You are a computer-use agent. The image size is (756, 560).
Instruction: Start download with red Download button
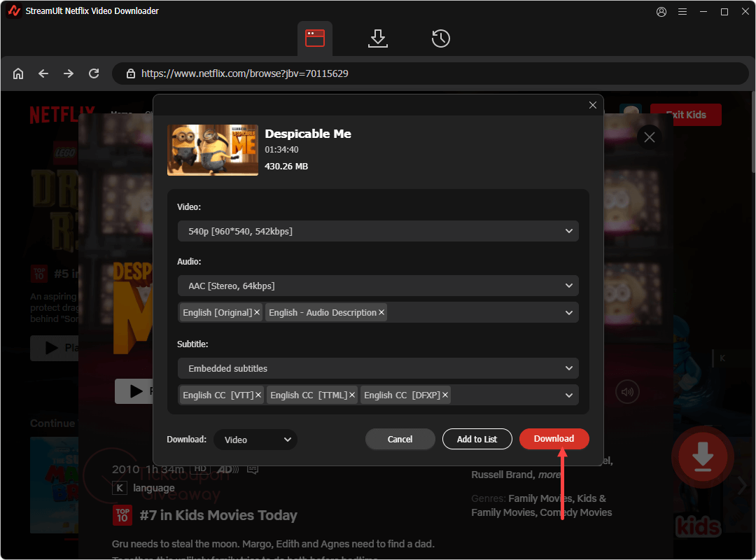pos(554,438)
